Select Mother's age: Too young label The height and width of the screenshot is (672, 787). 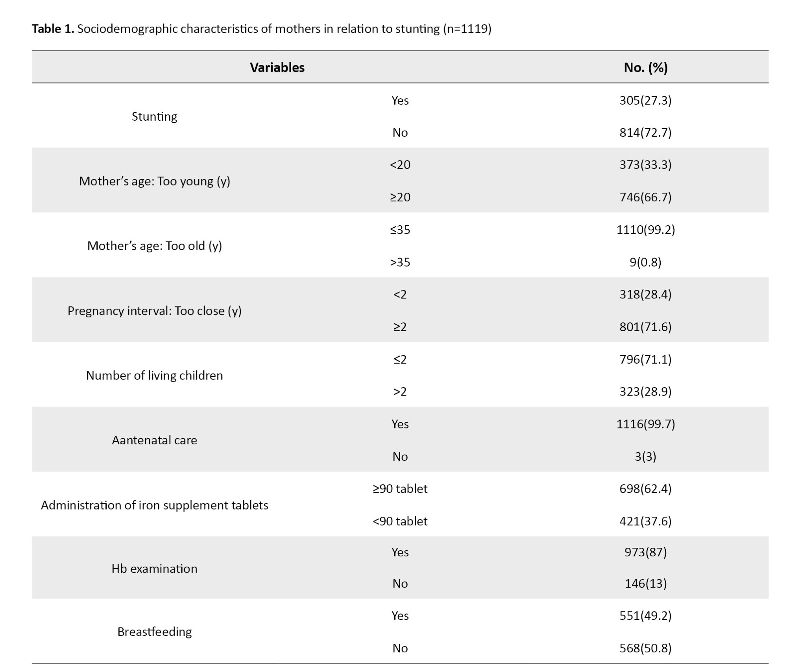point(154,181)
